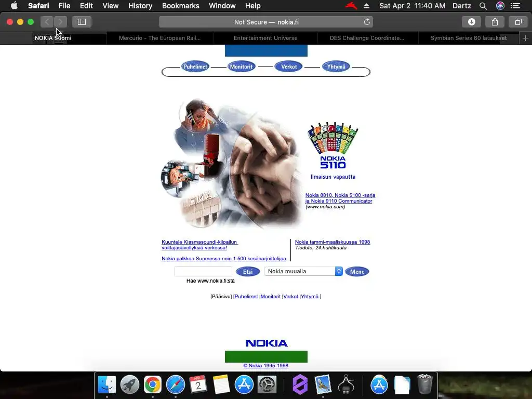Click the date and time in menu bar
Viewport: 532px width, 399px height.
tap(412, 6)
